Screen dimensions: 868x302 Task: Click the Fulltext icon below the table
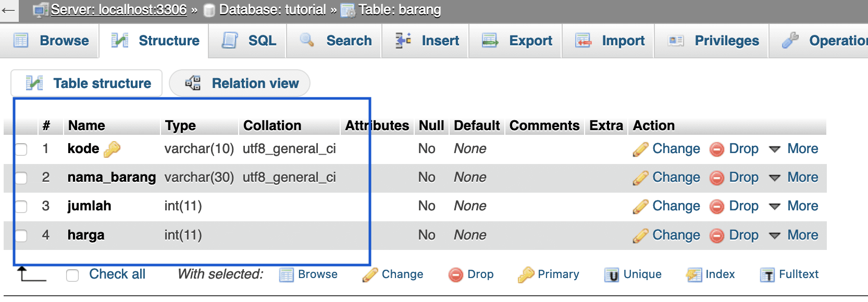(x=767, y=275)
